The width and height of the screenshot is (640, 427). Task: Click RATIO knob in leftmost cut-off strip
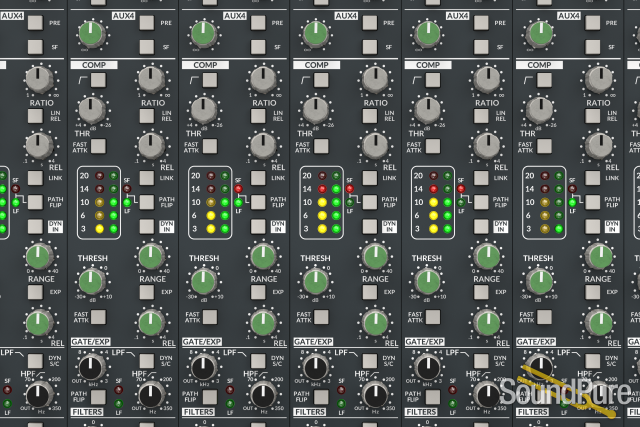(x=39, y=79)
